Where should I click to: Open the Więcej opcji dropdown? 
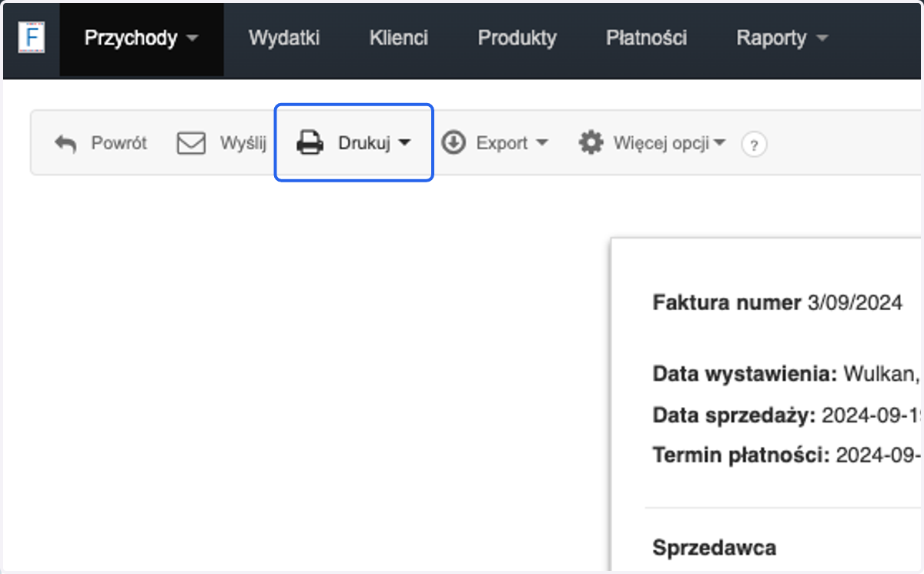click(x=669, y=143)
